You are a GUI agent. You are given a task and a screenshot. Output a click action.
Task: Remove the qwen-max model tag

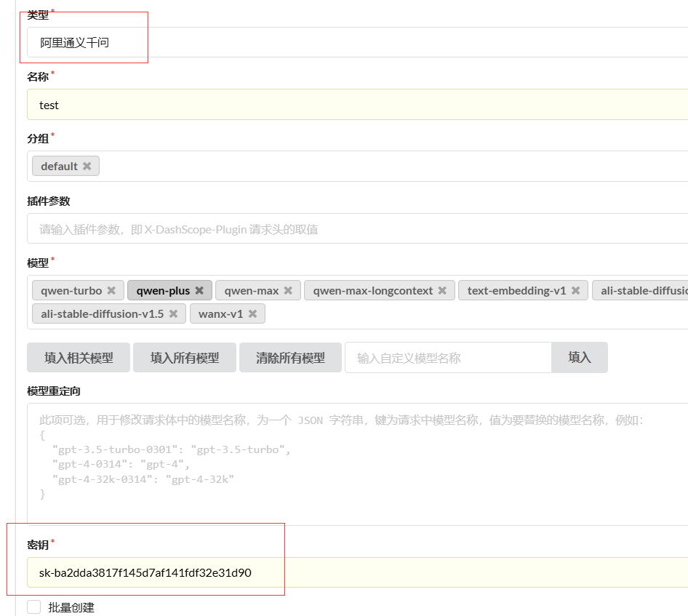coord(288,291)
